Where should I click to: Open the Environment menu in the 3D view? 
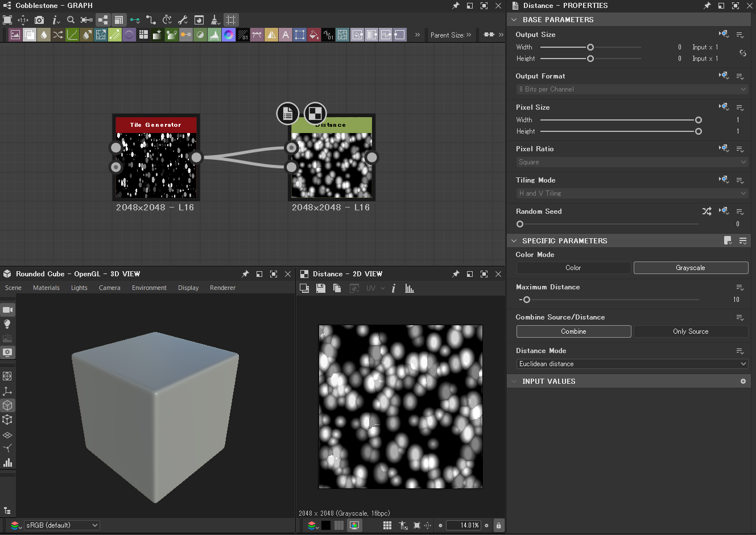pyautogui.click(x=148, y=288)
